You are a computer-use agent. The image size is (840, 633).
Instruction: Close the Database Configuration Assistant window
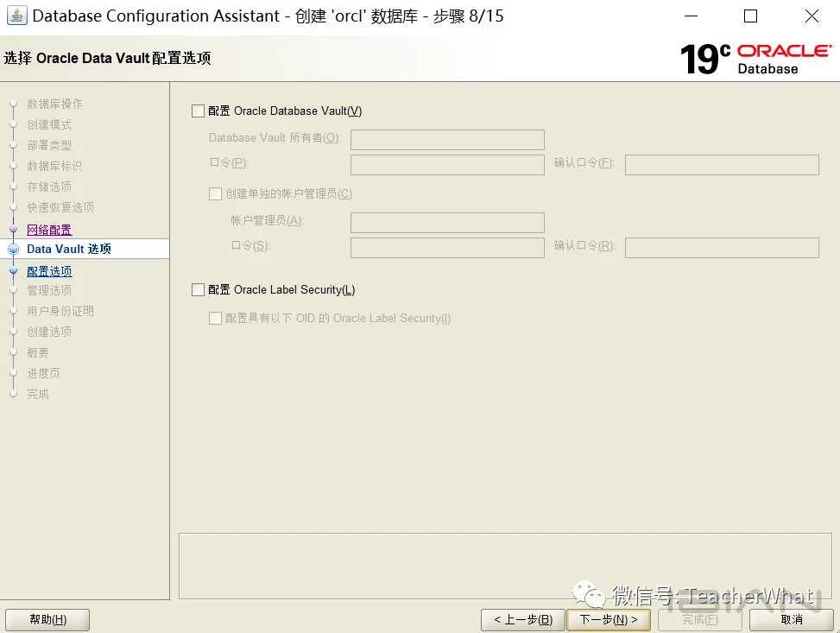point(812,16)
